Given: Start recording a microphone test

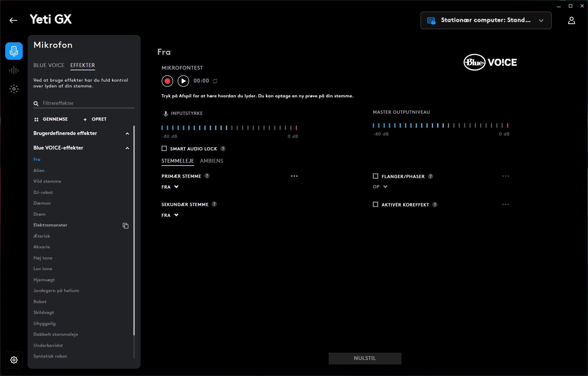Looking at the screenshot, I should 167,81.
